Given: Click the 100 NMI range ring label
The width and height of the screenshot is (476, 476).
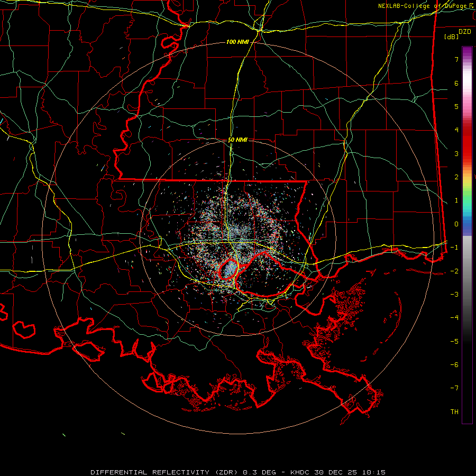Looking at the screenshot, I should (237, 42).
